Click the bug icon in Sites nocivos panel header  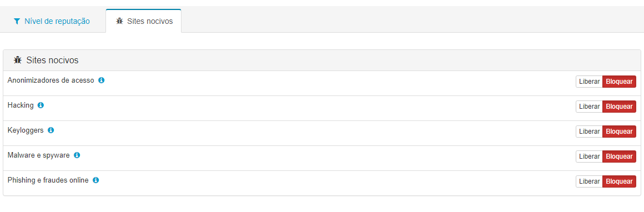coord(17,60)
